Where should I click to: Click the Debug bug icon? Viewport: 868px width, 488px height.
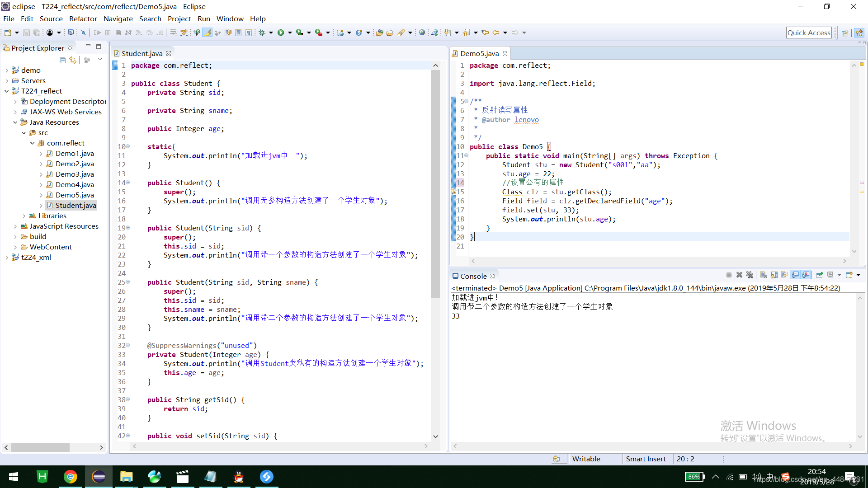click(x=262, y=33)
